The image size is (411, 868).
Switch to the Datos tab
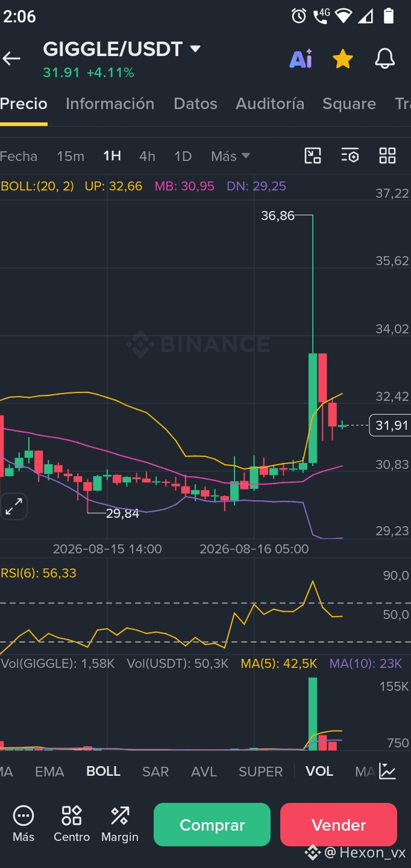(195, 104)
